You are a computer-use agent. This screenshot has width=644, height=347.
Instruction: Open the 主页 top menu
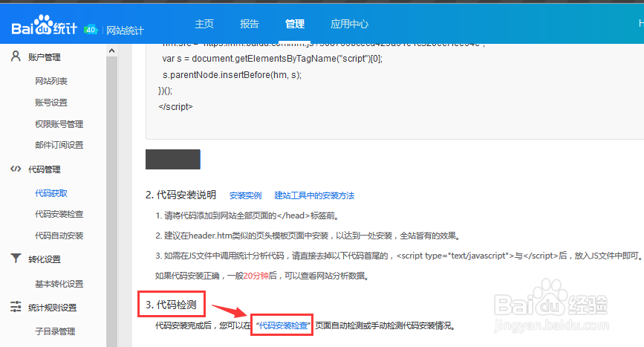(204, 24)
